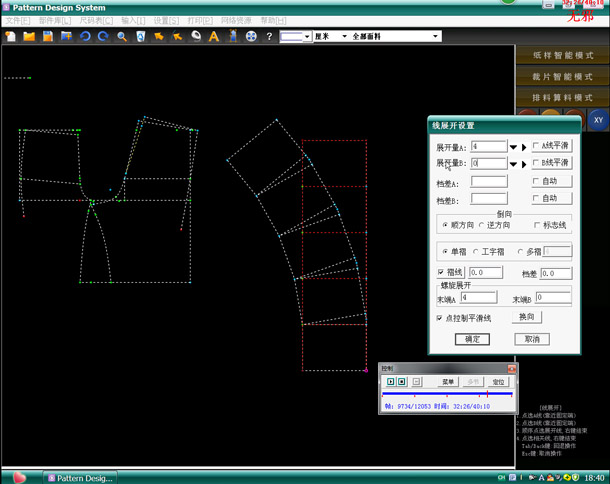Click the yellow round tray icon
This screenshot has height=484, width=610.
point(568,477)
